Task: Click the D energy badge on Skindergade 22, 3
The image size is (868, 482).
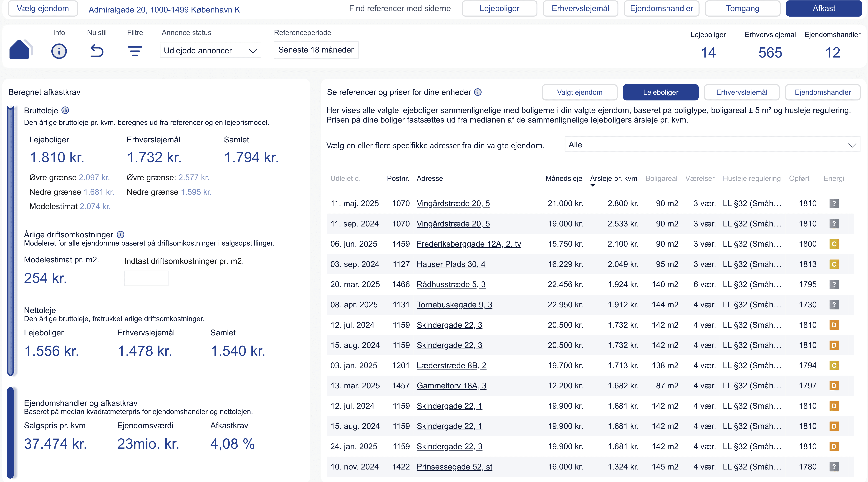Action: click(834, 325)
